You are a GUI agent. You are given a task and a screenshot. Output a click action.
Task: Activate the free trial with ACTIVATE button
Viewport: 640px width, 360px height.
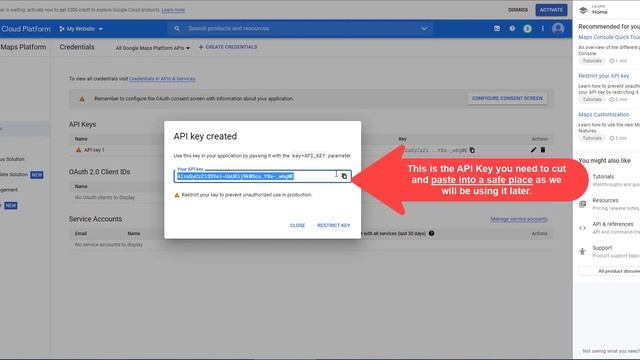551,10
